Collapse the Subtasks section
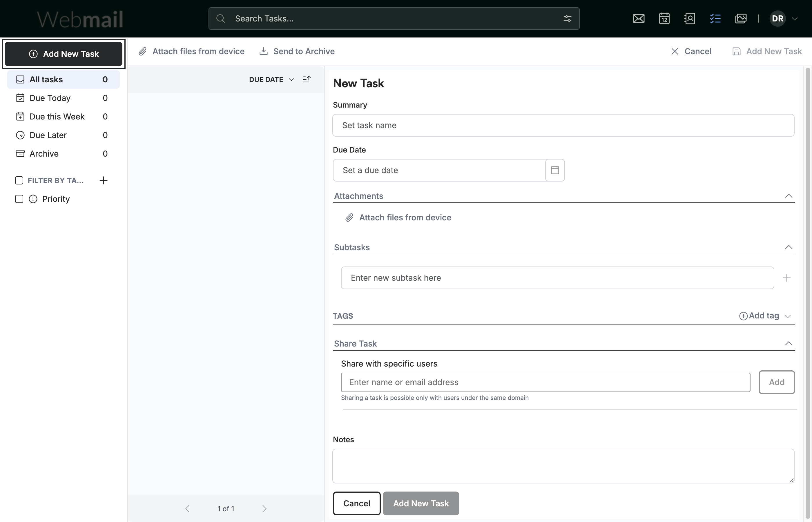The width and height of the screenshot is (812, 522). (x=789, y=247)
